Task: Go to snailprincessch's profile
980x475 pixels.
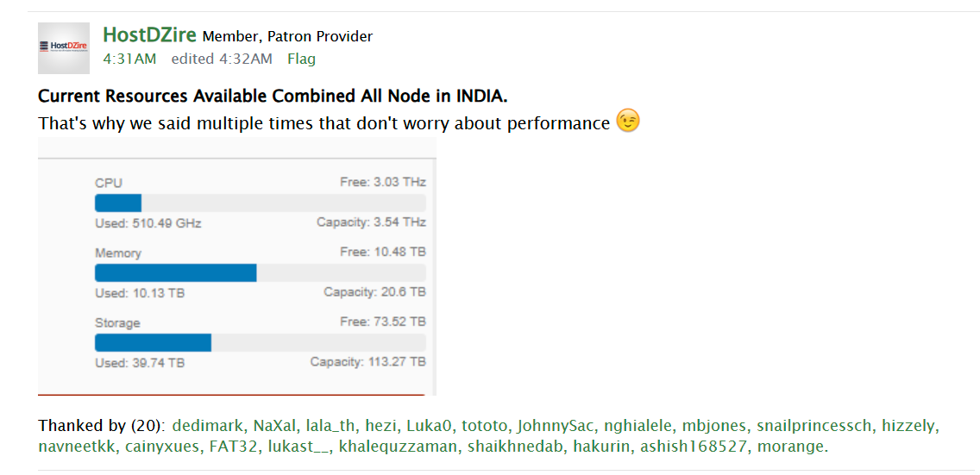Action: [x=813, y=425]
